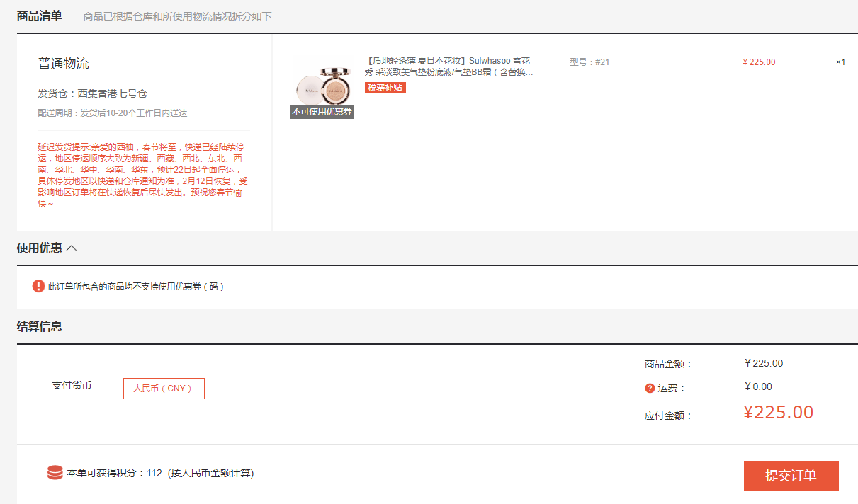858x504 pixels.
Task: Click the 不可使用优惠券 label on product image
Action: pyautogui.click(x=322, y=112)
